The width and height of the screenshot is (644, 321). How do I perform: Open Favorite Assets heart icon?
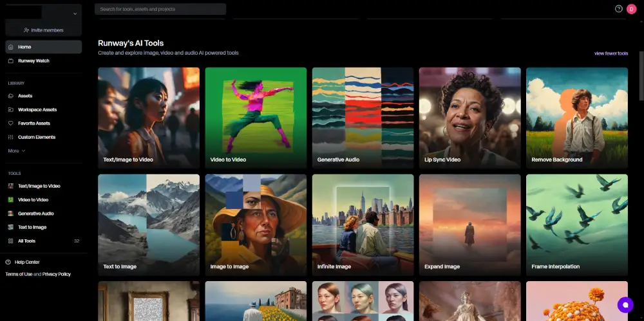point(11,124)
